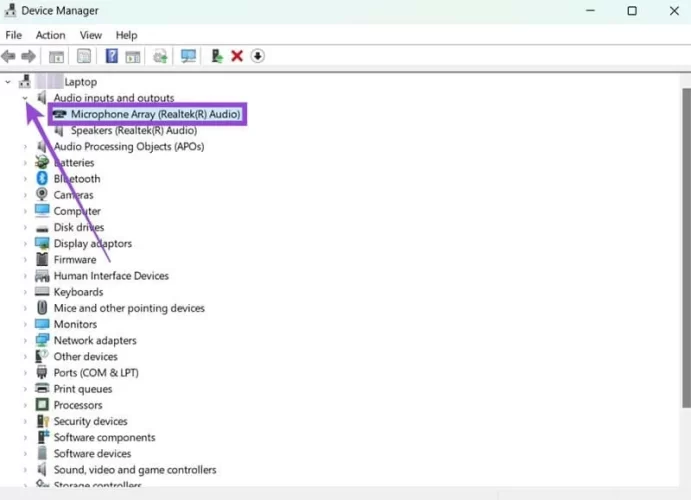Click the vertical scrollbar of the device tree

(x=684, y=250)
